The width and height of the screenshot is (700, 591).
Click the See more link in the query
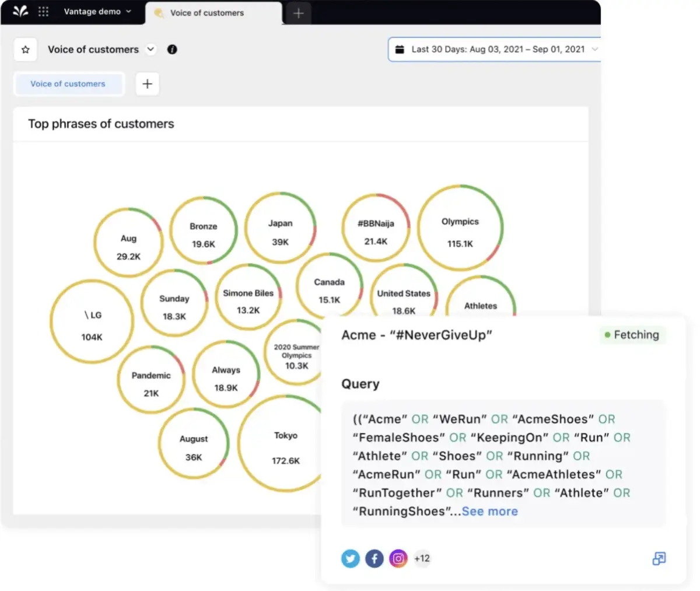(x=489, y=511)
